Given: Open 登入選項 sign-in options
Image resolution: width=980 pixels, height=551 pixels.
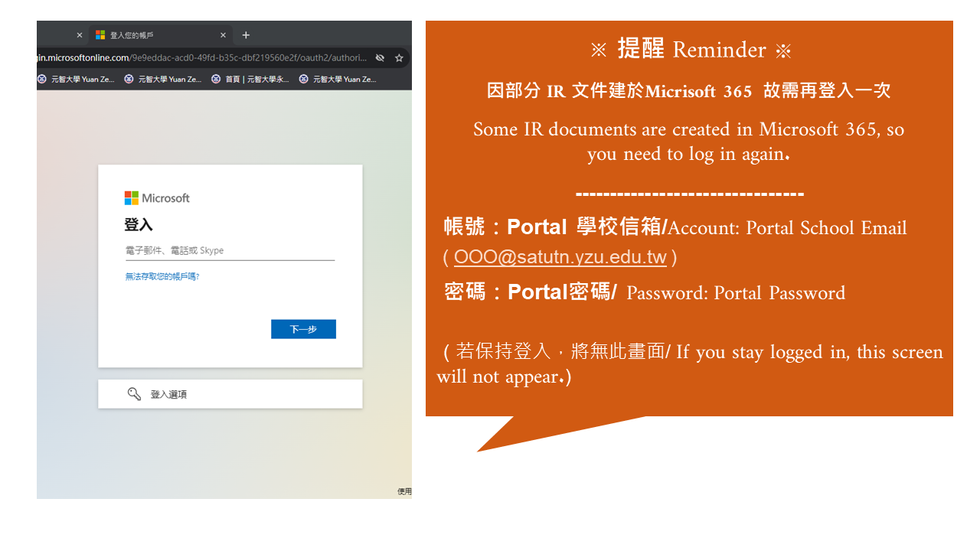Looking at the screenshot, I should [230, 394].
